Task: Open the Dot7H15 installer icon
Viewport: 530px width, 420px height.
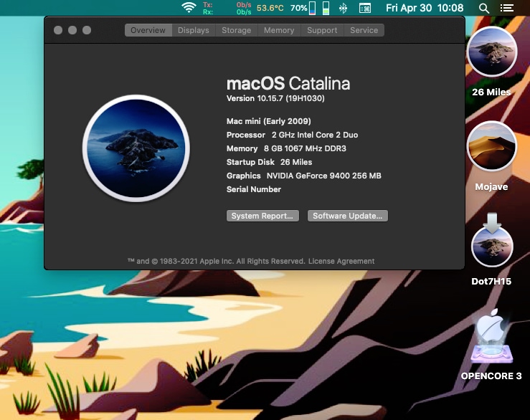Action: pyautogui.click(x=492, y=240)
